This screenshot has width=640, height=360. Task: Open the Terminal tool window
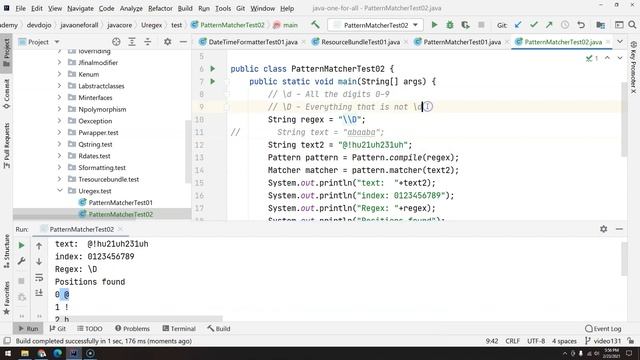click(179, 328)
